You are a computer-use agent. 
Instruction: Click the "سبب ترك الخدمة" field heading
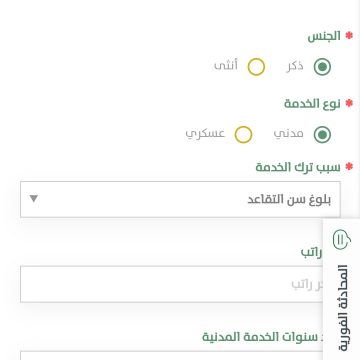coord(298,167)
